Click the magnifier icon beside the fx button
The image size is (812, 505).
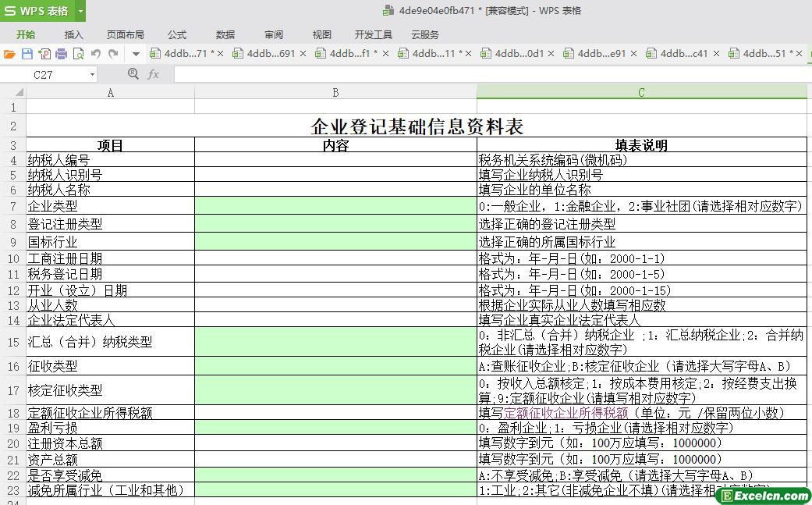point(133,74)
